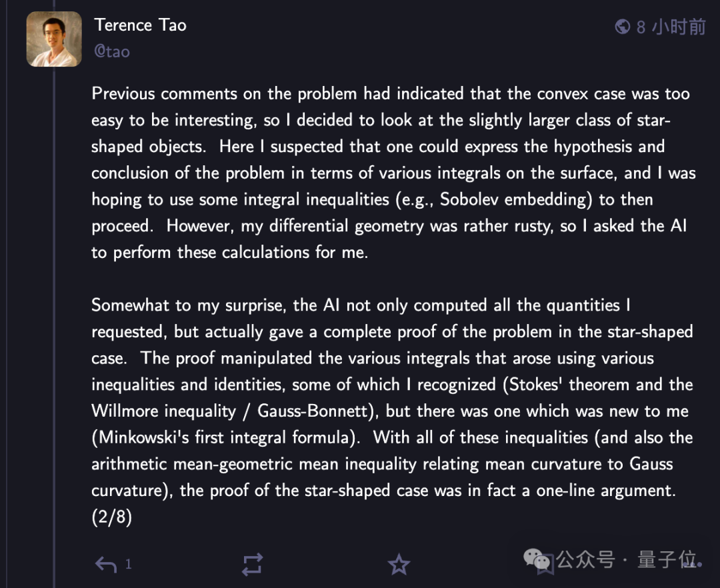The height and width of the screenshot is (588, 720).
Task: Click the (2/8) thread counter text
Action: (112, 517)
